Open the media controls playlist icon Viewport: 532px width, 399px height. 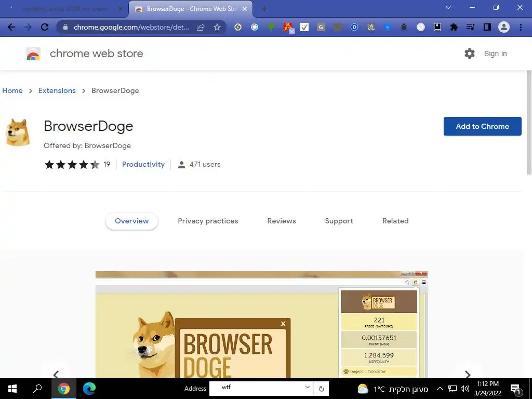click(x=470, y=27)
